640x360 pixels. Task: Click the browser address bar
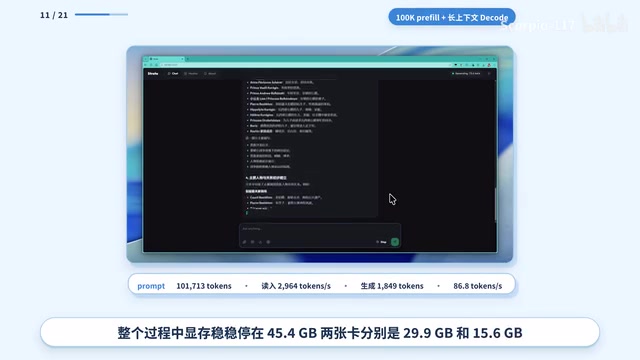pyautogui.click(x=306, y=64)
